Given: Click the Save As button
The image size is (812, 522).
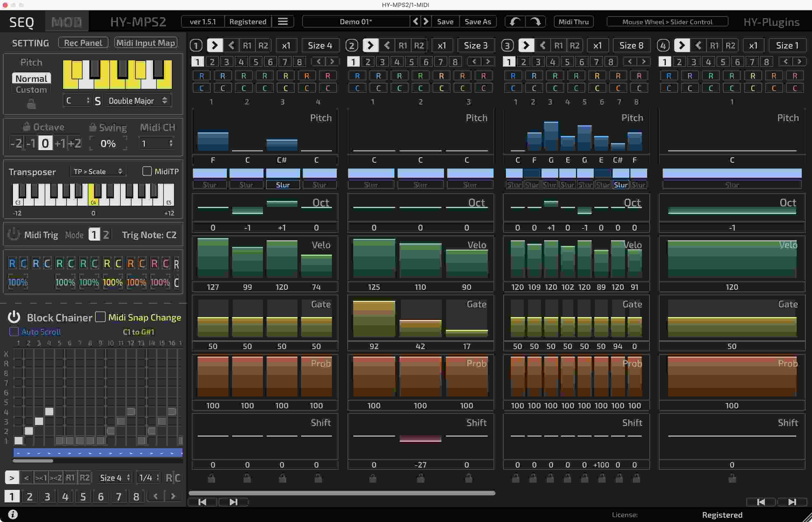Looking at the screenshot, I should tap(477, 22).
